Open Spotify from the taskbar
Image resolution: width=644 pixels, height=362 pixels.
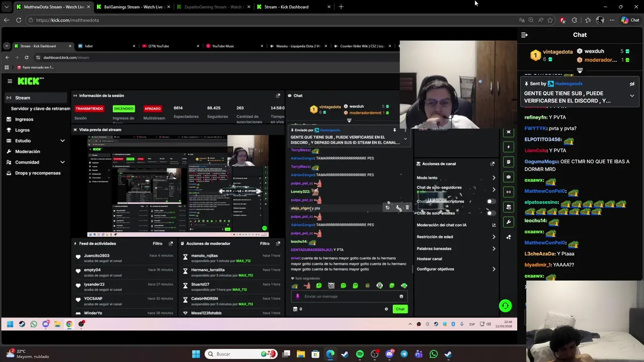[x=360, y=354]
